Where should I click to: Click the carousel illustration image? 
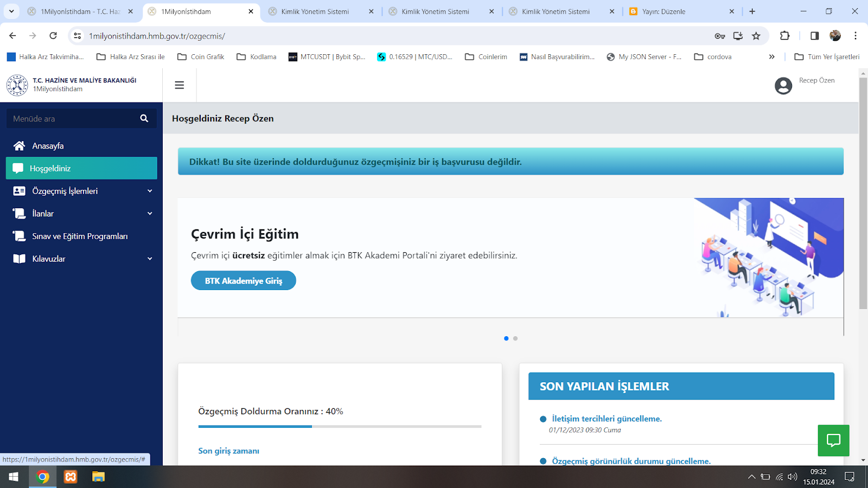(769, 258)
